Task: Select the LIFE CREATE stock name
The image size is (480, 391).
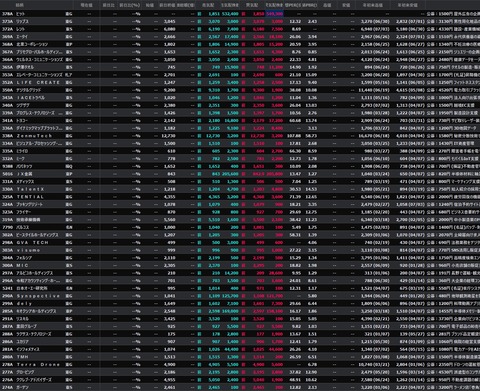Action: (38, 82)
